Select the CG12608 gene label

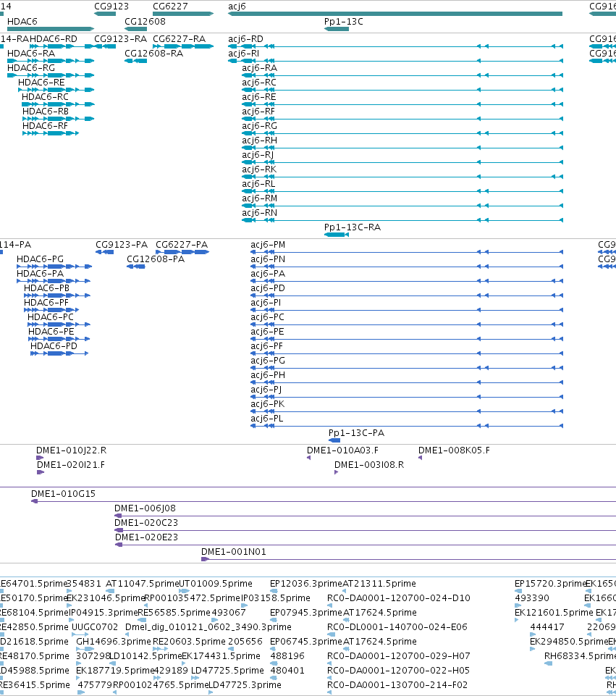[145, 21]
